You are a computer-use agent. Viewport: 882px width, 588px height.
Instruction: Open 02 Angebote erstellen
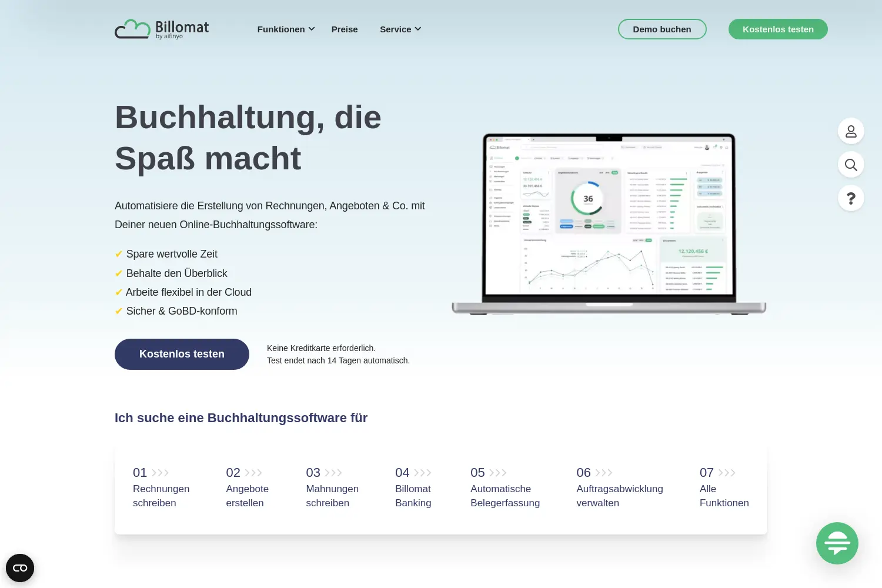click(x=247, y=487)
